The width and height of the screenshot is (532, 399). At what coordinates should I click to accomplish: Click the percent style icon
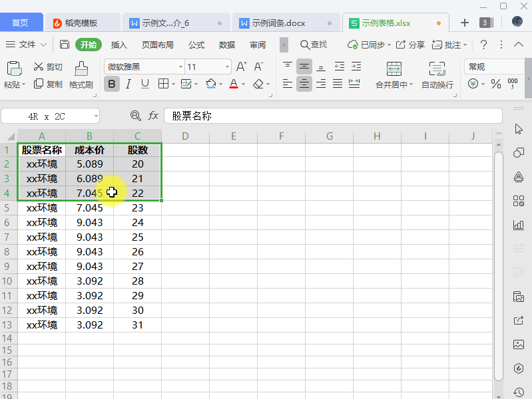(495, 84)
